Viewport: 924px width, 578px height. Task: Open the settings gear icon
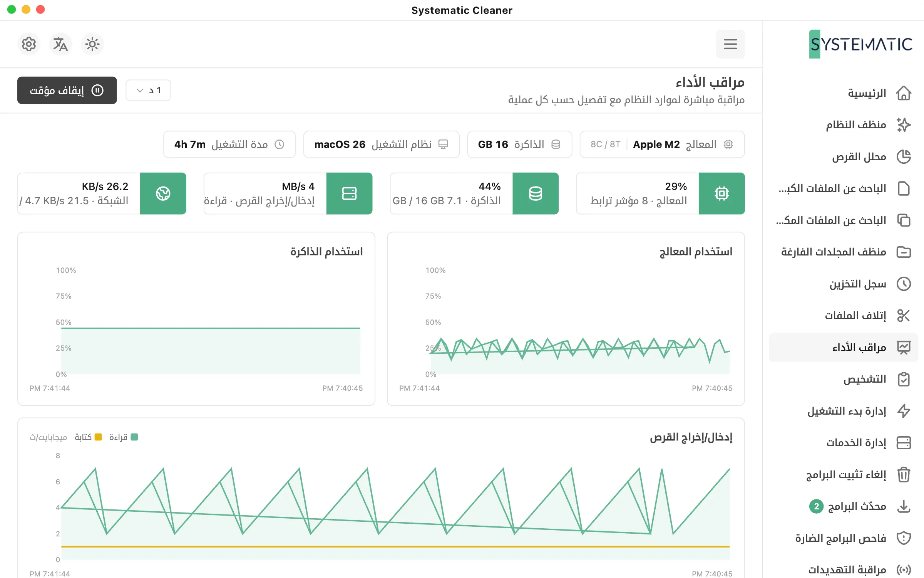[x=29, y=44]
